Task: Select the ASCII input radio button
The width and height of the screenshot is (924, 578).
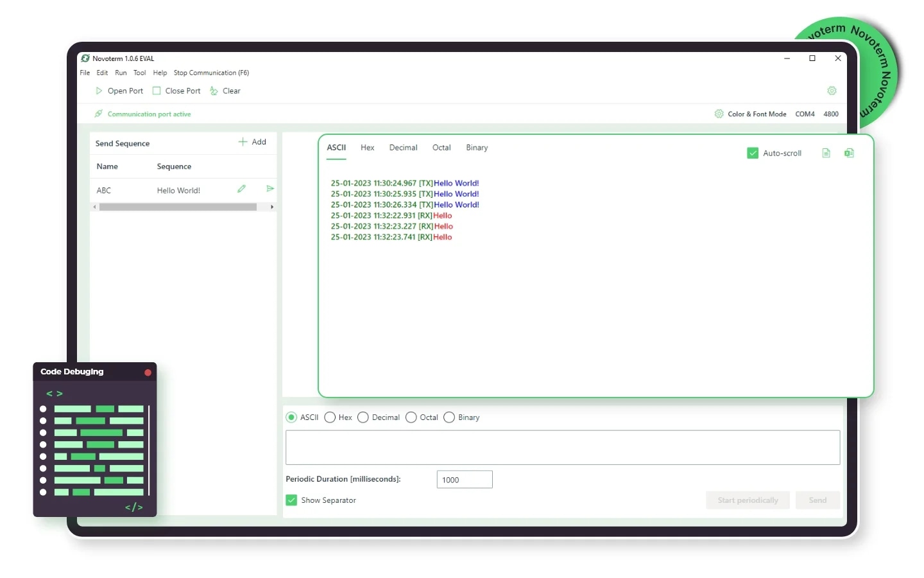Action: (291, 417)
